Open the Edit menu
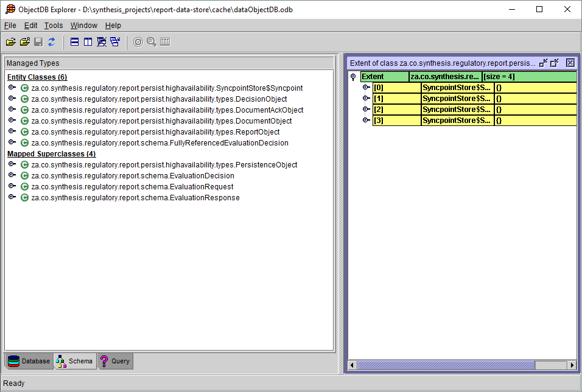The height and width of the screenshot is (392, 582). click(x=31, y=25)
